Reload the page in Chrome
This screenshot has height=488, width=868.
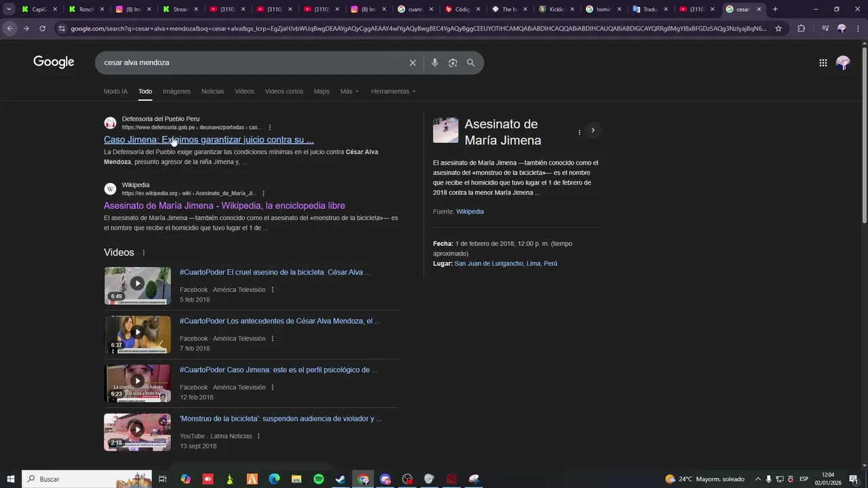tap(42, 28)
